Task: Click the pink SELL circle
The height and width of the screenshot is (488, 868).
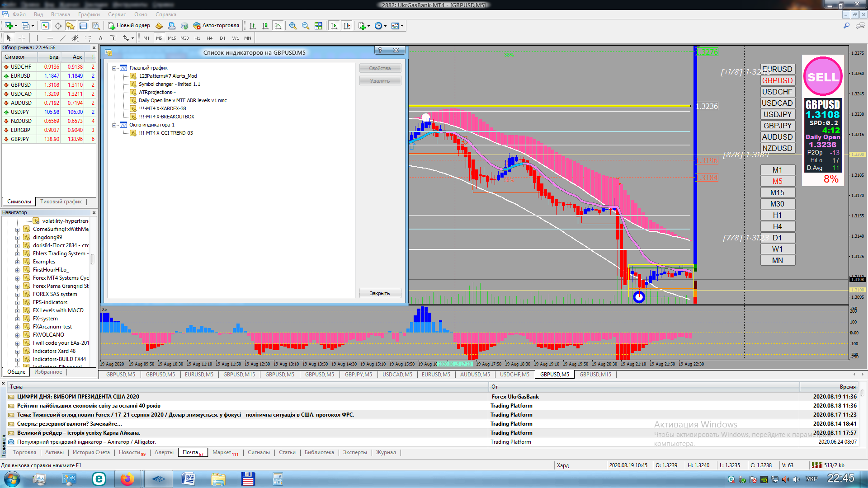Action: [x=822, y=77]
